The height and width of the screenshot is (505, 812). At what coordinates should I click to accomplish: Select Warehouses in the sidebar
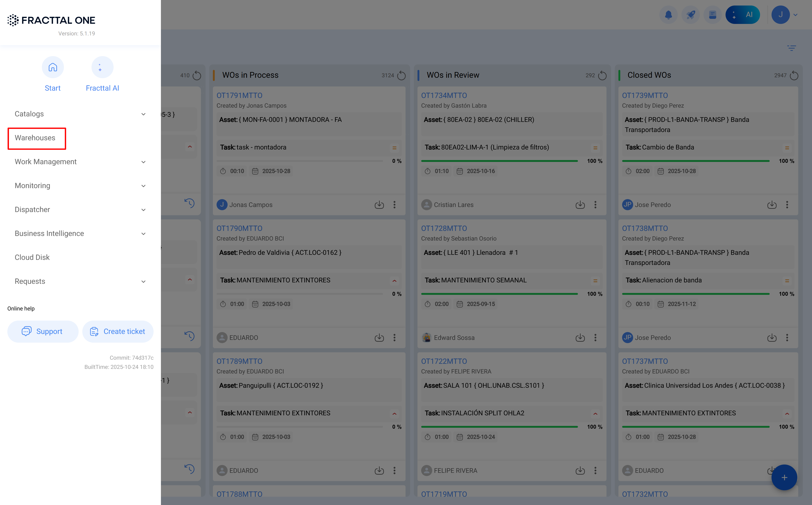pyautogui.click(x=35, y=138)
